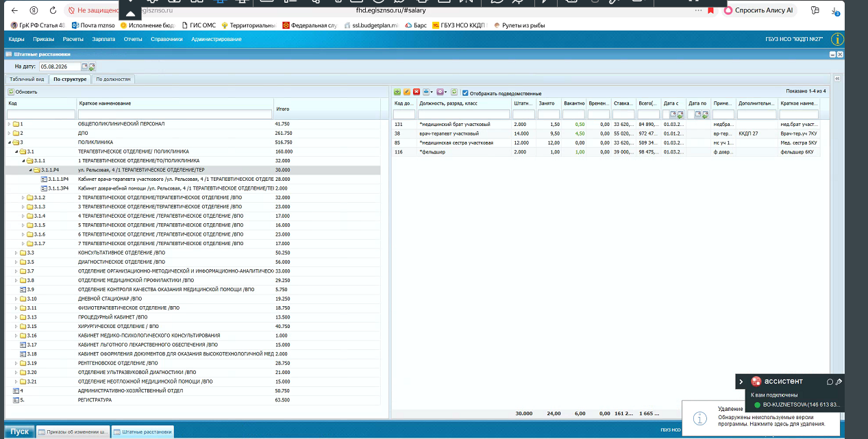Open the calendar picker for На дату

coord(85,66)
